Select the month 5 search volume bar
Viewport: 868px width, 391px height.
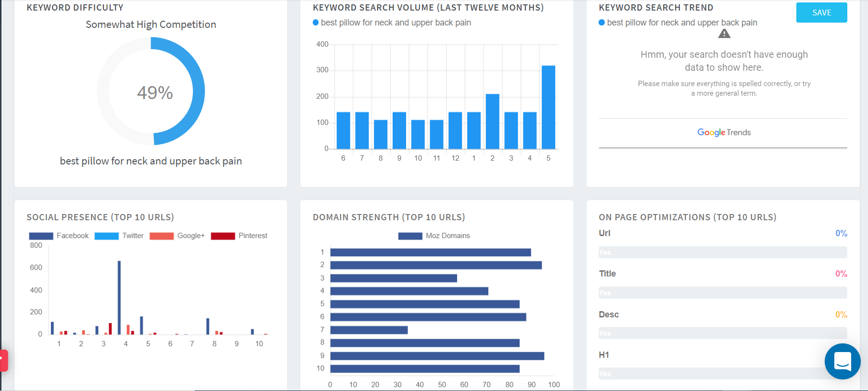pos(549,107)
